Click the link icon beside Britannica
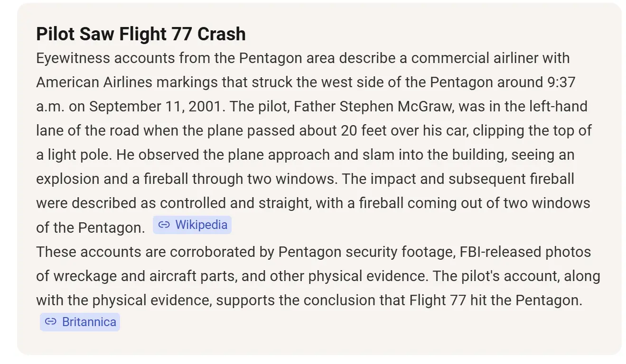 [50, 322]
